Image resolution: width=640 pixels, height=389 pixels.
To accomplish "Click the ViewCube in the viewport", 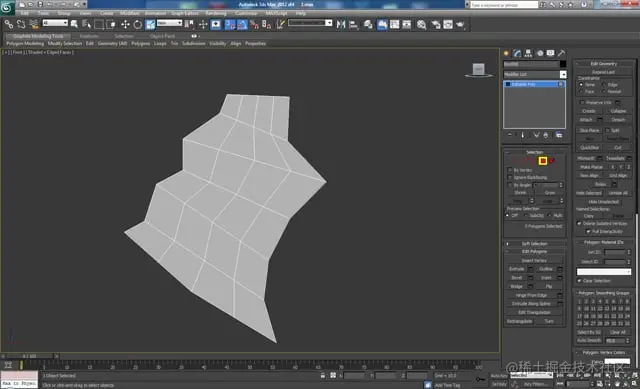I will [478, 70].
